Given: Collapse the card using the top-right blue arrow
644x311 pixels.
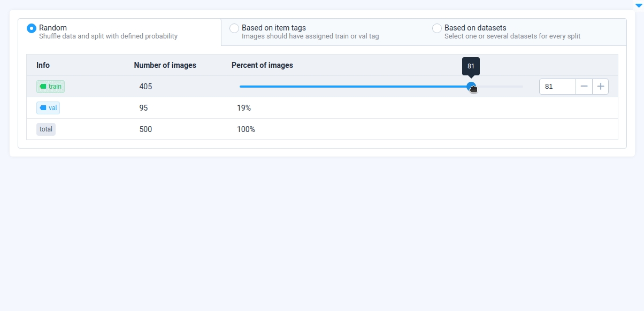Looking at the screenshot, I should [638, 5].
